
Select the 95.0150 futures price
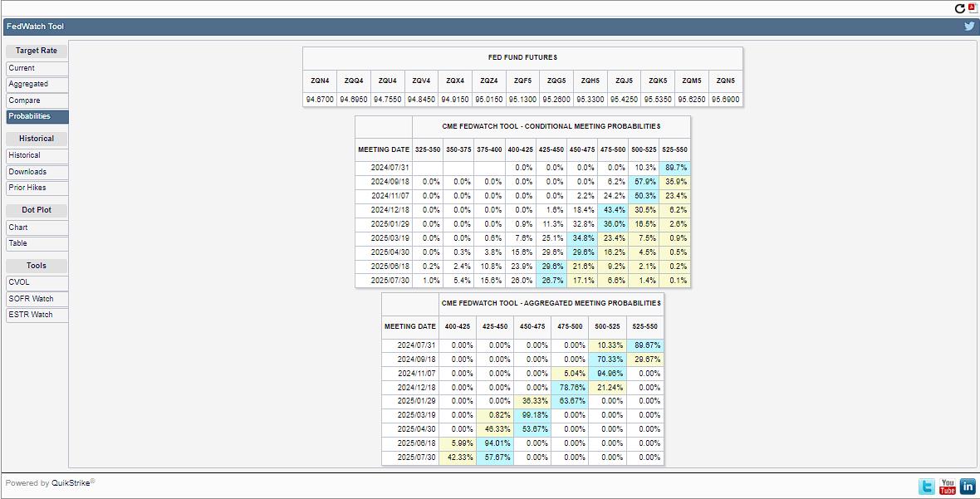(x=488, y=100)
